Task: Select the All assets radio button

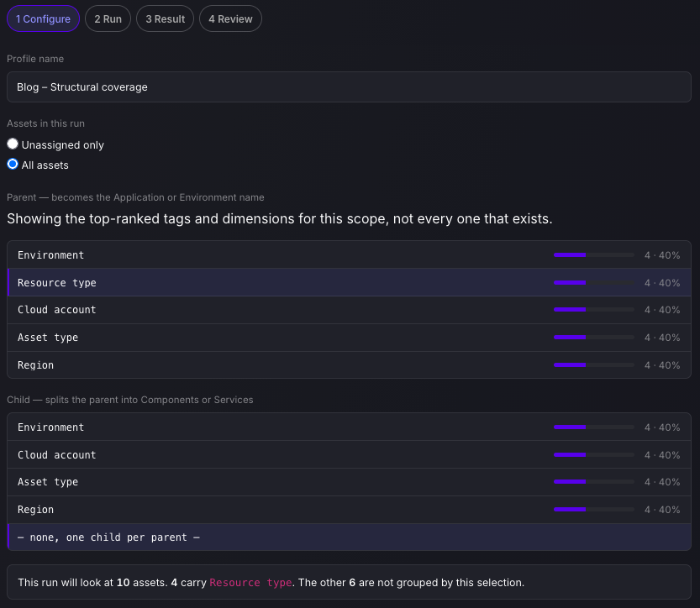Action: tap(13, 164)
